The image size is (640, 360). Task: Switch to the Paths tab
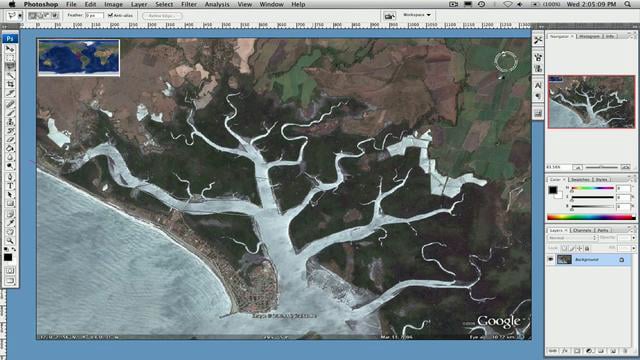click(x=603, y=230)
